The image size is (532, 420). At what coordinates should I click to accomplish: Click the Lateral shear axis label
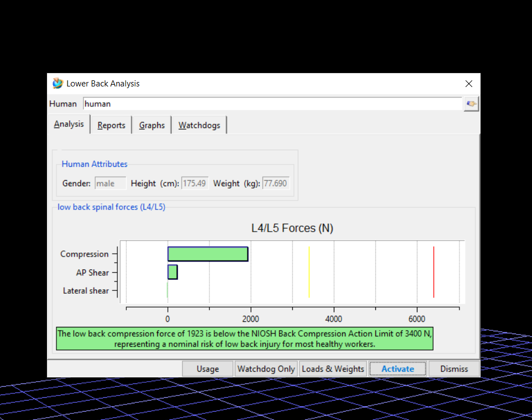(x=86, y=291)
